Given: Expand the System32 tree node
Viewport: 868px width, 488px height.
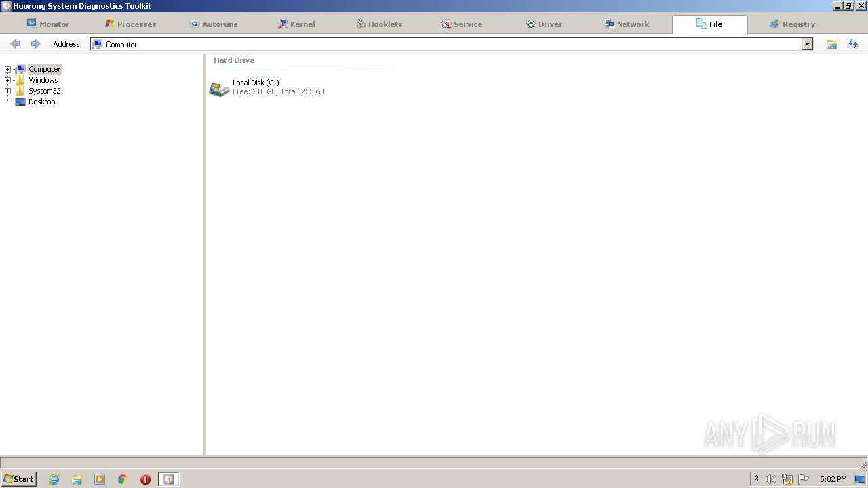Looking at the screenshot, I should [x=8, y=91].
